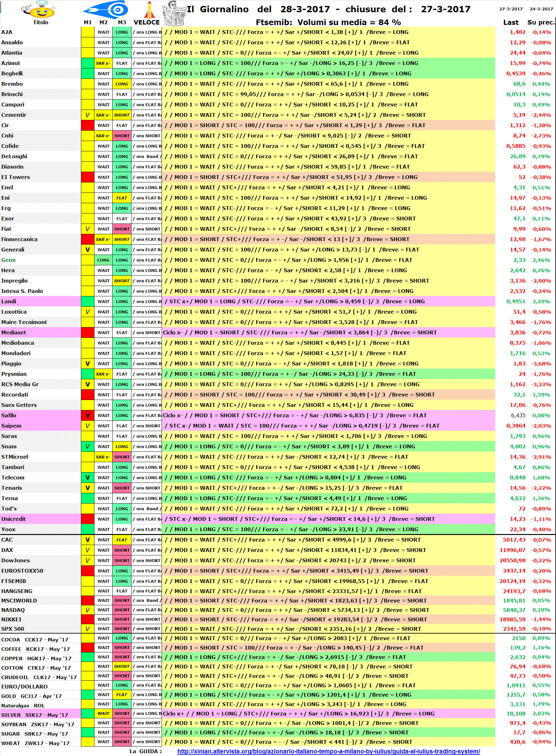This screenshot has width=556, height=756.
Task: Click SAR x- cell in Cnhi row
Action: pos(103,136)
